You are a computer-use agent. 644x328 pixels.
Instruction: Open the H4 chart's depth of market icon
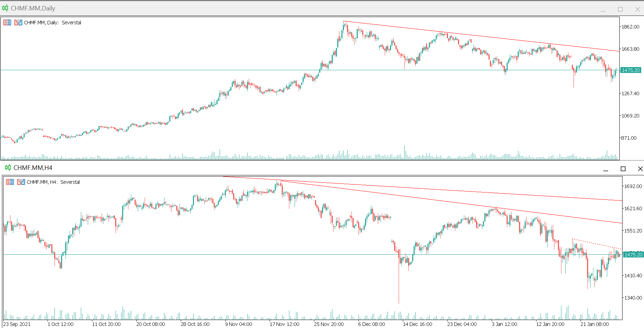(x=21, y=182)
